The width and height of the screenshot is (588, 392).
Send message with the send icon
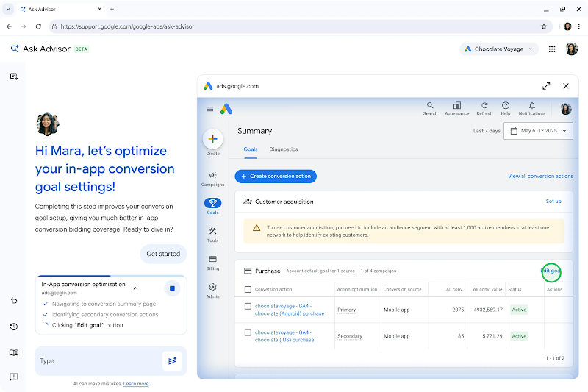pos(172,361)
